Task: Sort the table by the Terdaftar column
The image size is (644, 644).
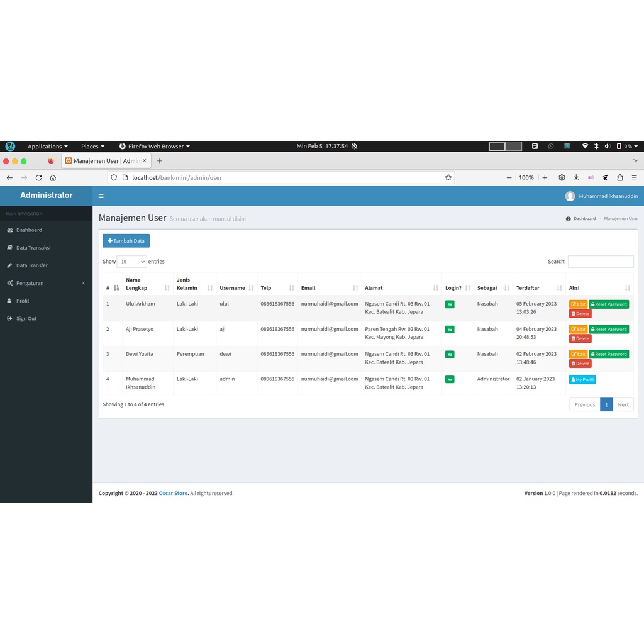Action: coord(539,288)
